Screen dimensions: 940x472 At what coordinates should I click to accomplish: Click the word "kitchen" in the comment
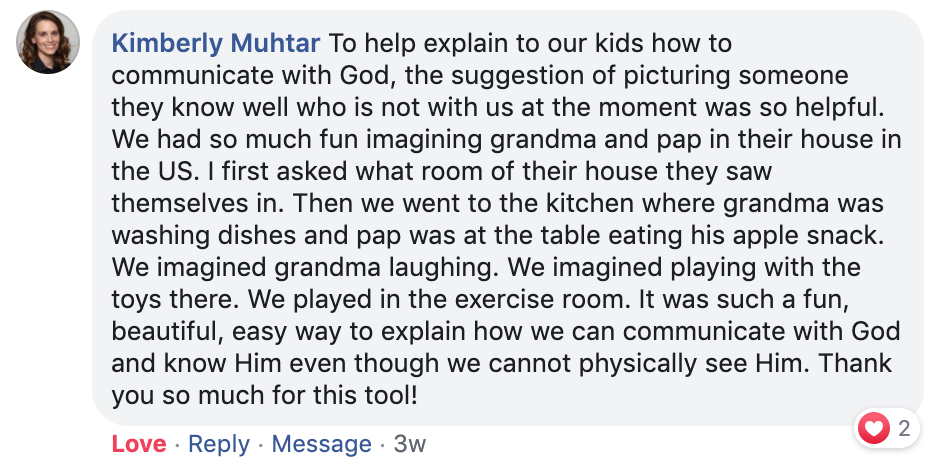click(589, 203)
